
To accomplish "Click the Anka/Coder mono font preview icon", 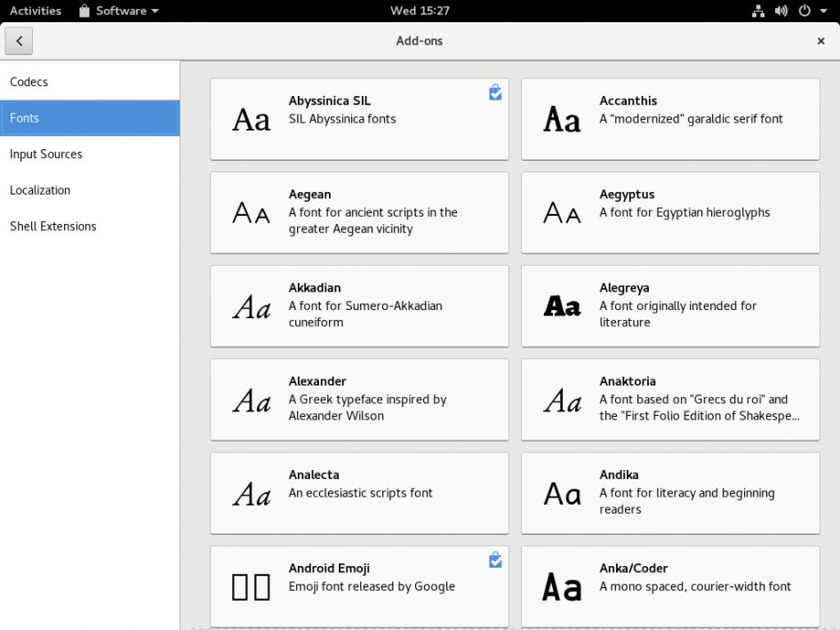I will coord(560,585).
